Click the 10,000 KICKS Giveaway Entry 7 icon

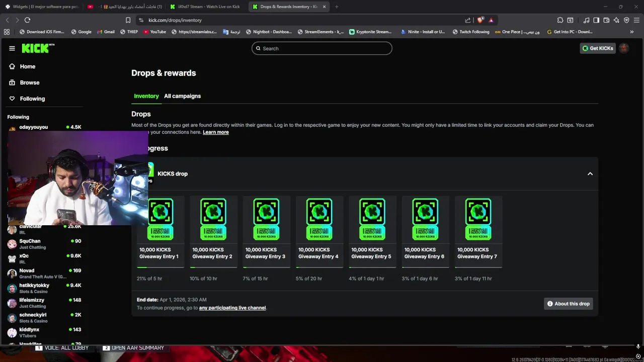478,219
